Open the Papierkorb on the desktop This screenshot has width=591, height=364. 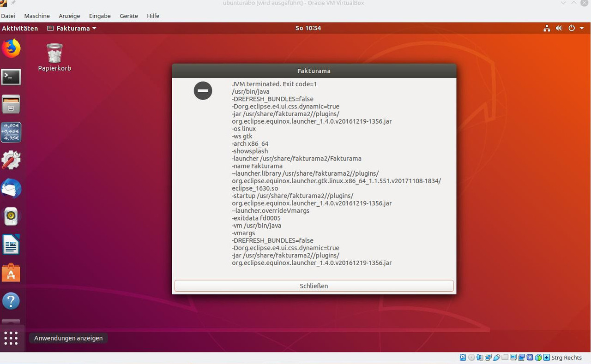[54, 52]
